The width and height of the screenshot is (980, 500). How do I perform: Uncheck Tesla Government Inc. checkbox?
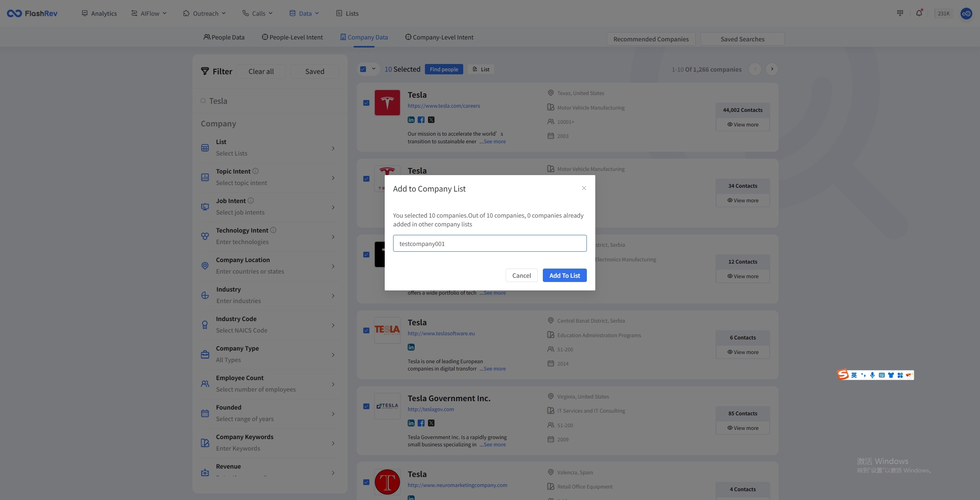[x=366, y=406]
